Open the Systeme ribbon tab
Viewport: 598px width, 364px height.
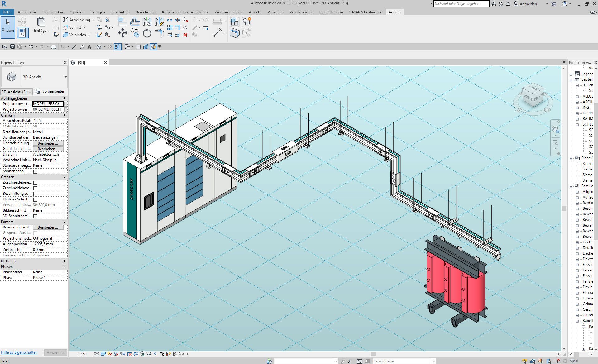[x=77, y=12]
